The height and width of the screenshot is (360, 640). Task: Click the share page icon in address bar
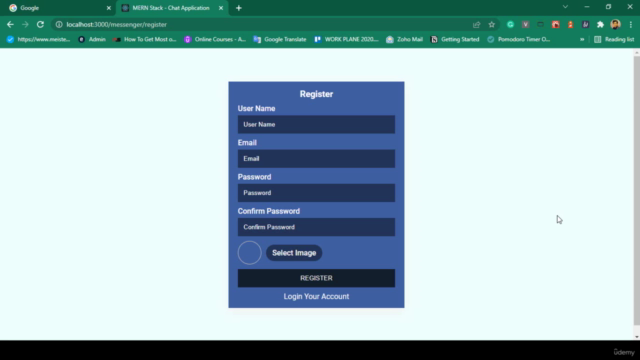point(476,24)
